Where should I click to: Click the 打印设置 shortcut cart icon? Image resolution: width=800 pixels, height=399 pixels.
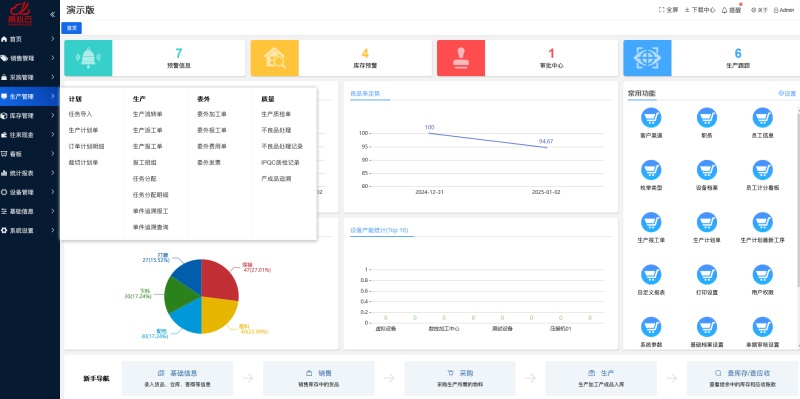[707, 275]
